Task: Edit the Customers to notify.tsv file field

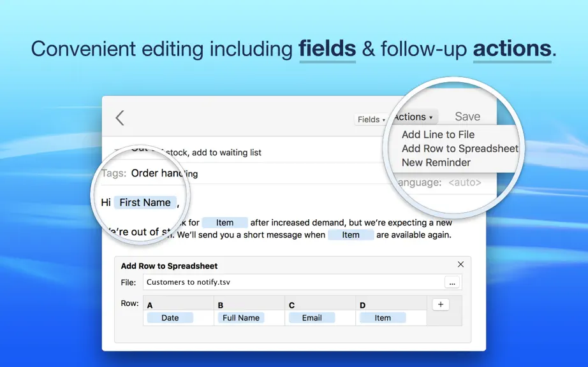Action: click(x=293, y=282)
